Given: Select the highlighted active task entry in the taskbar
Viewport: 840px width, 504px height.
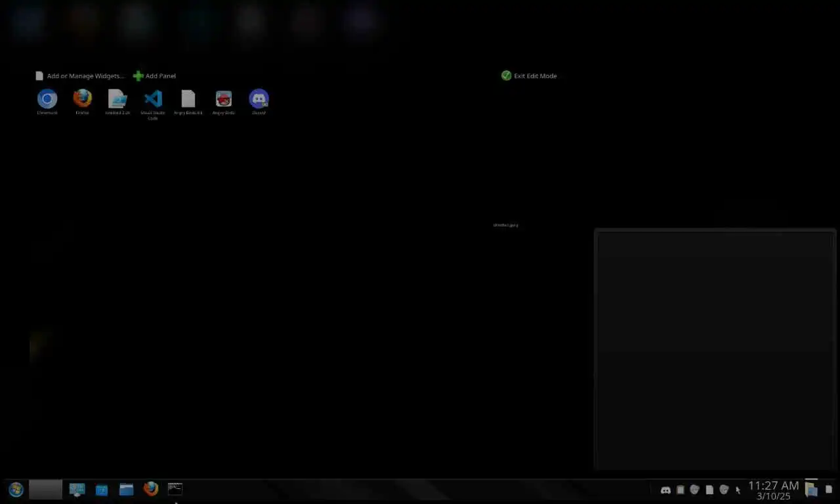Looking at the screenshot, I should pyautogui.click(x=45, y=490).
